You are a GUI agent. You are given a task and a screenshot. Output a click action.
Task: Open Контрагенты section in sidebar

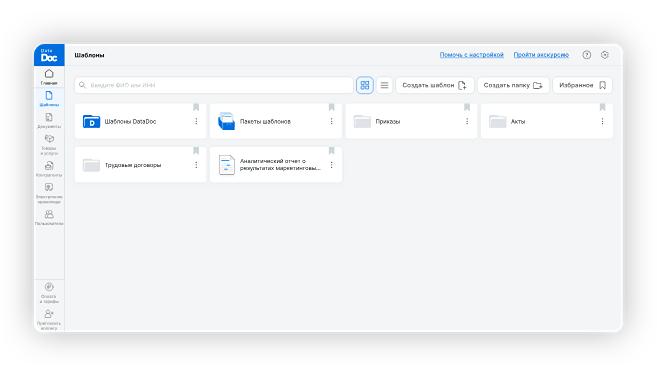point(49,169)
